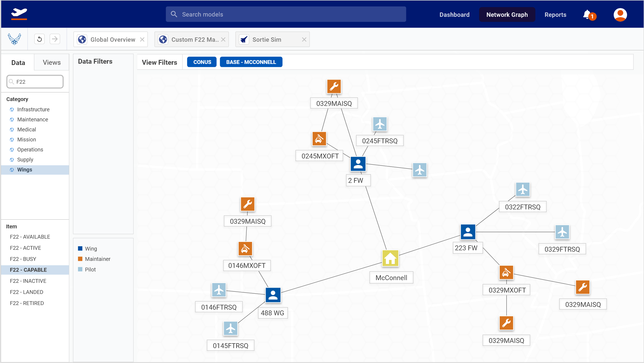Click the forward arrow toolbar button

pos(55,39)
